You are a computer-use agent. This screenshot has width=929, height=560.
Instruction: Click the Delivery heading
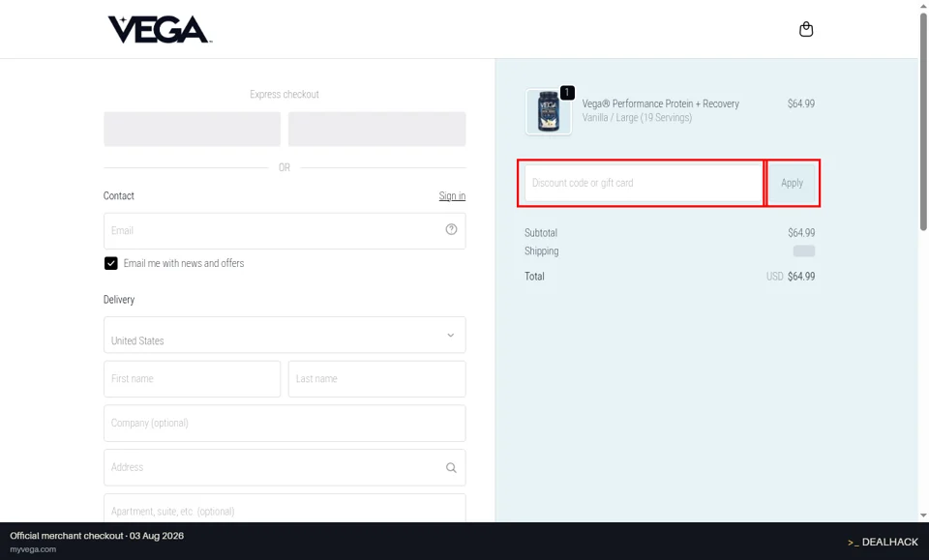(x=118, y=300)
